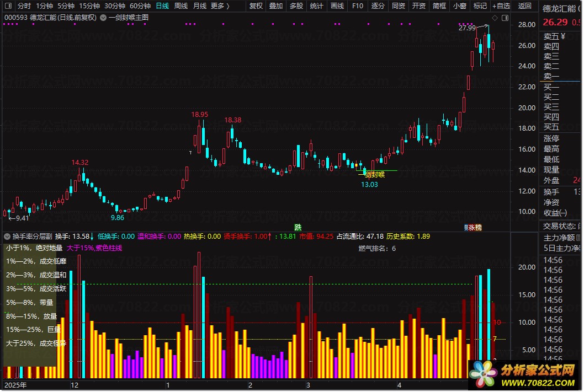Switch to the 60分钟 timeframe tab
The width and height of the screenshot is (584, 392).
point(140,6)
